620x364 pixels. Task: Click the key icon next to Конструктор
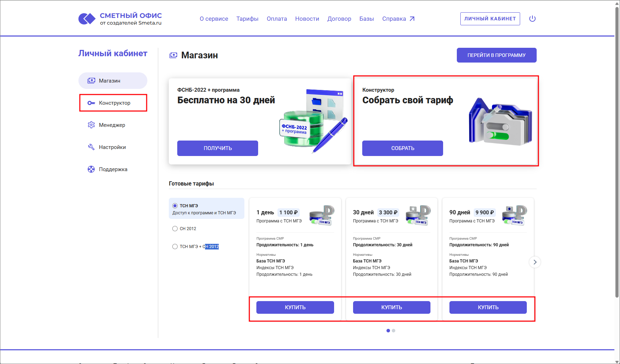(x=91, y=103)
